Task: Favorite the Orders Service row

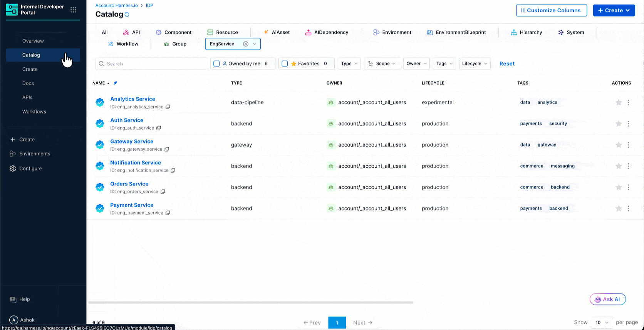Action: (619, 187)
